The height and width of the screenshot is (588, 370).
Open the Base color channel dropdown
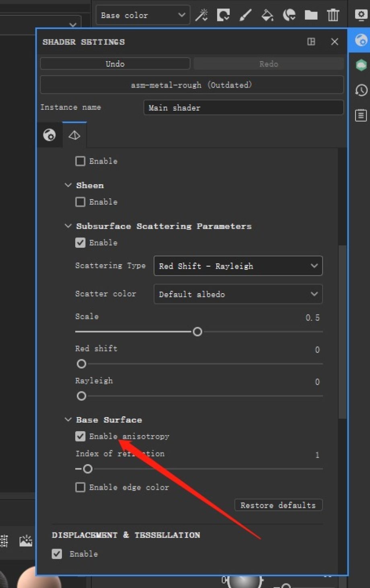click(x=143, y=15)
